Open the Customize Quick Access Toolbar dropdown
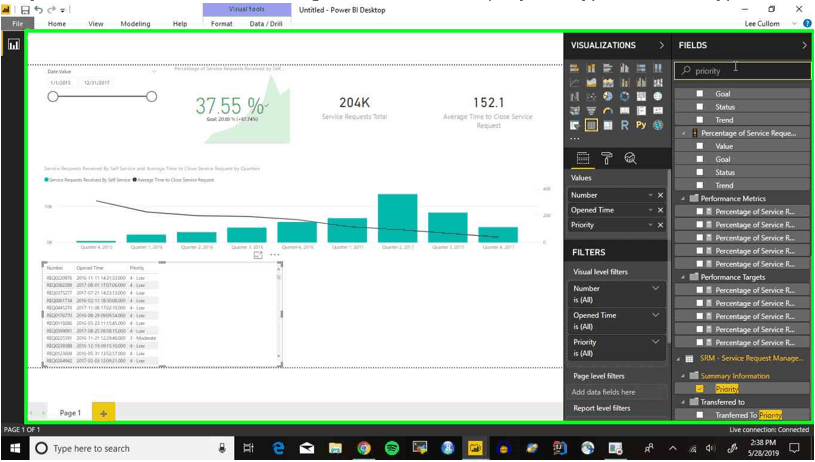Viewport: 815px width, 462px height. click(x=63, y=10)
